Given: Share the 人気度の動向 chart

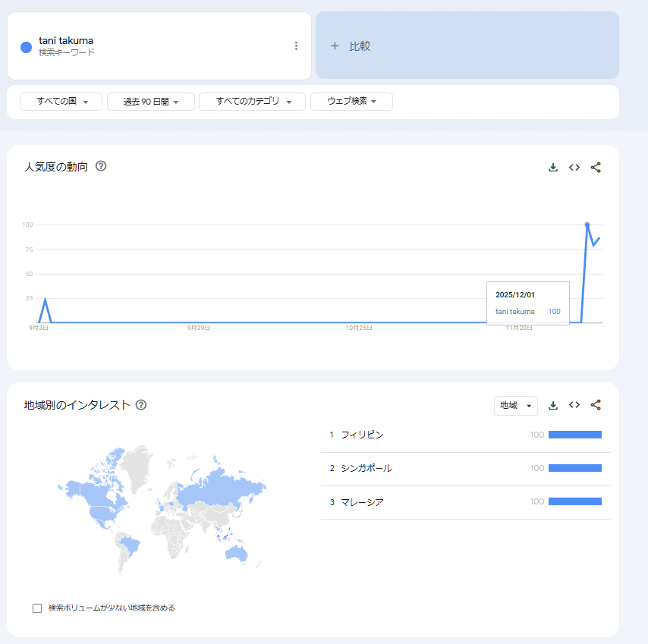Looking at the screenshot, I should pos(596,168).
